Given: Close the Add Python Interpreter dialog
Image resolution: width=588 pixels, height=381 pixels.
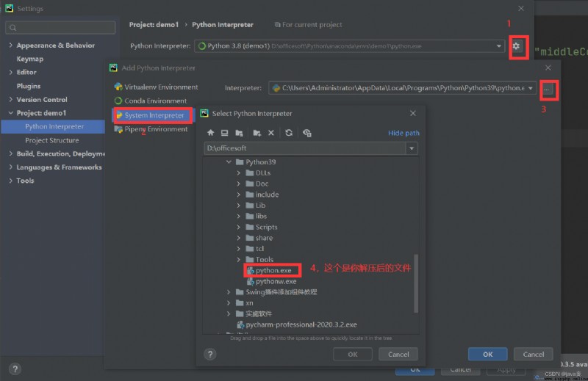Looking at the screenshot, I should [548, 68].
